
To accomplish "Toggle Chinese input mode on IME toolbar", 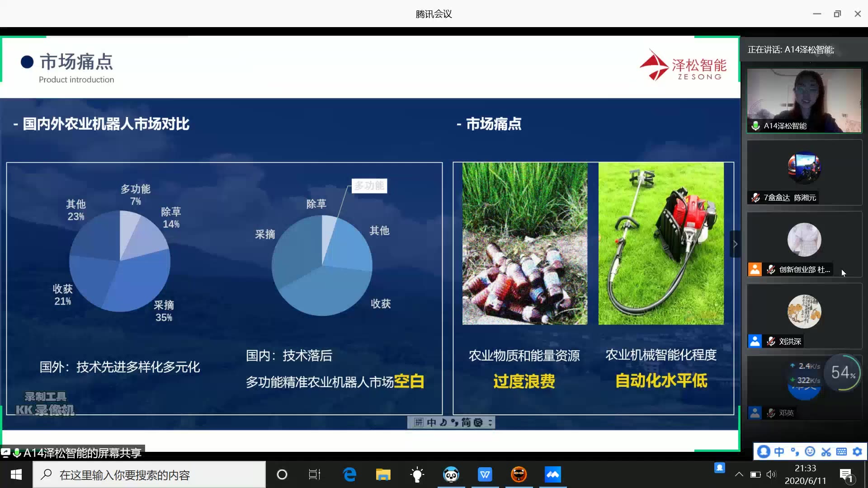I will coord(779,451).
